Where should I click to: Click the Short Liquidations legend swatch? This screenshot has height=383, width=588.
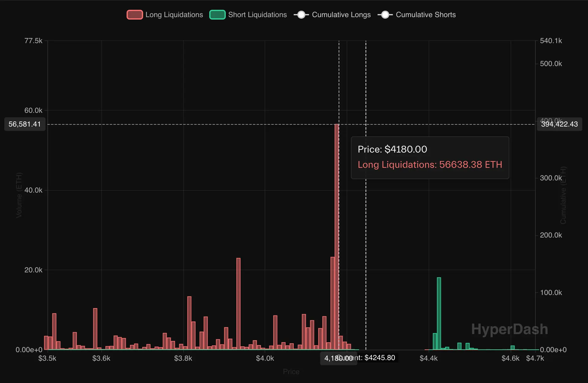tap(218, 14)
